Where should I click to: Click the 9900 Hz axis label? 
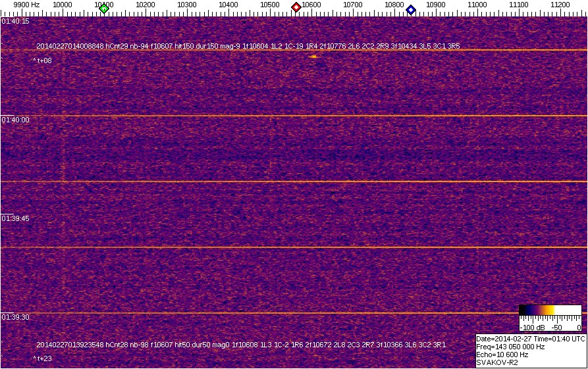tap(26, 5)
